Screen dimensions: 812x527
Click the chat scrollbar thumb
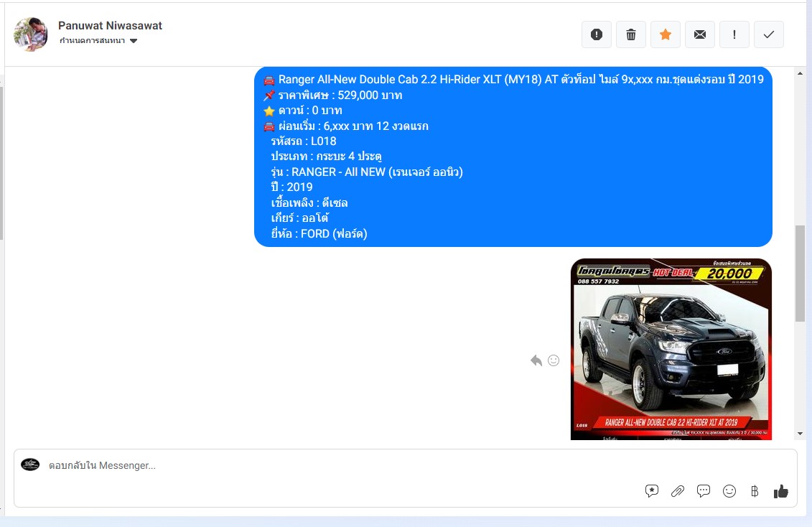[800, 274]
